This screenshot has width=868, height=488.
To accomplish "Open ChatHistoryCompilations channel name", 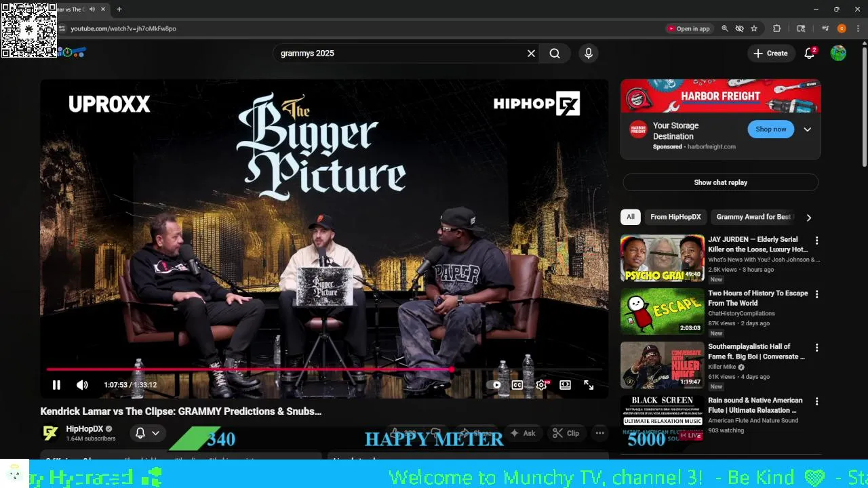I will pyautogui.click(x=741, y=313).
